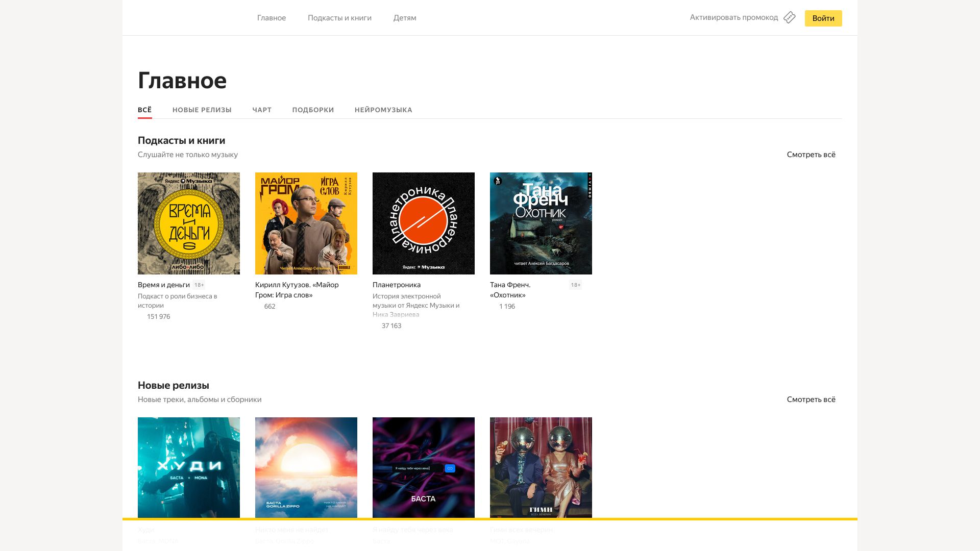Click Смотреть всё for Новые релизы
Viewport: 980px width, 551px height.
(811, 399)
